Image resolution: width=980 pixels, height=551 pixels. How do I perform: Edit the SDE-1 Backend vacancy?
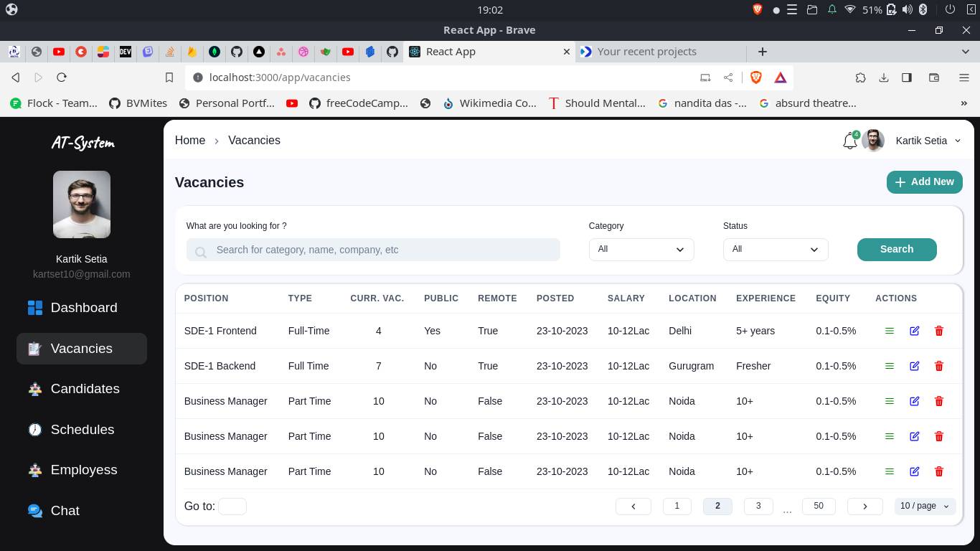click(914, 366)
